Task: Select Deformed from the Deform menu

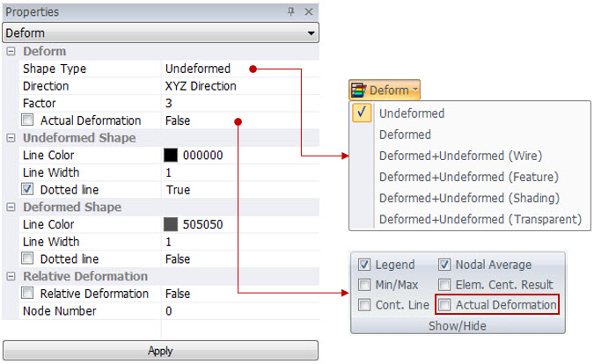Action: click(405, 135)
